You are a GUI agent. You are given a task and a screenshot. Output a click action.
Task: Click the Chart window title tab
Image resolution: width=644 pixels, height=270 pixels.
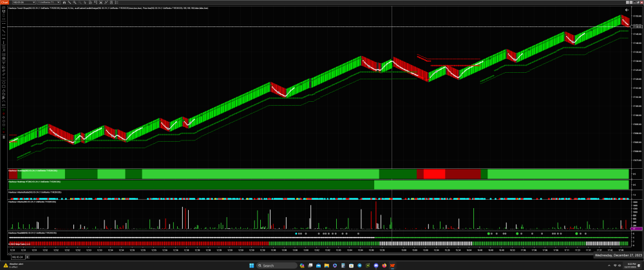tap(3, 3)
